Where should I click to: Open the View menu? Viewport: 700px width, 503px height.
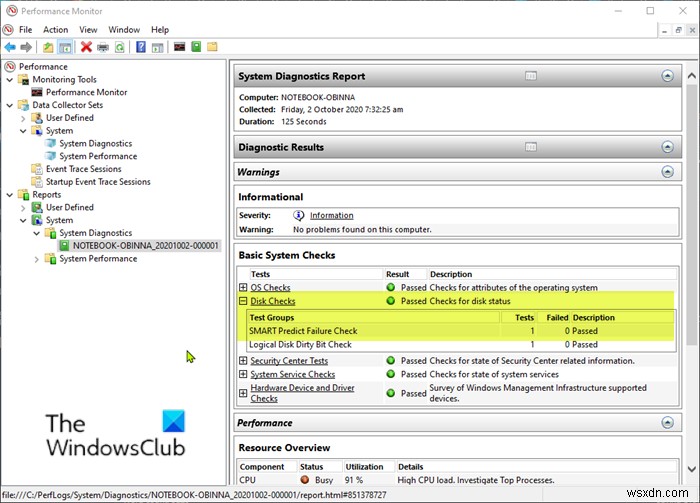88,29
